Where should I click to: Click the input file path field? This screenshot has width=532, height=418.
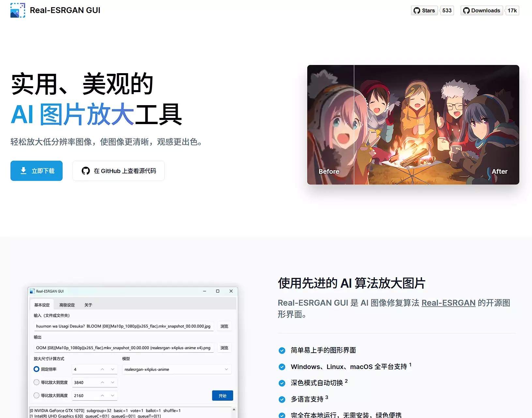(x=123, y=326)
